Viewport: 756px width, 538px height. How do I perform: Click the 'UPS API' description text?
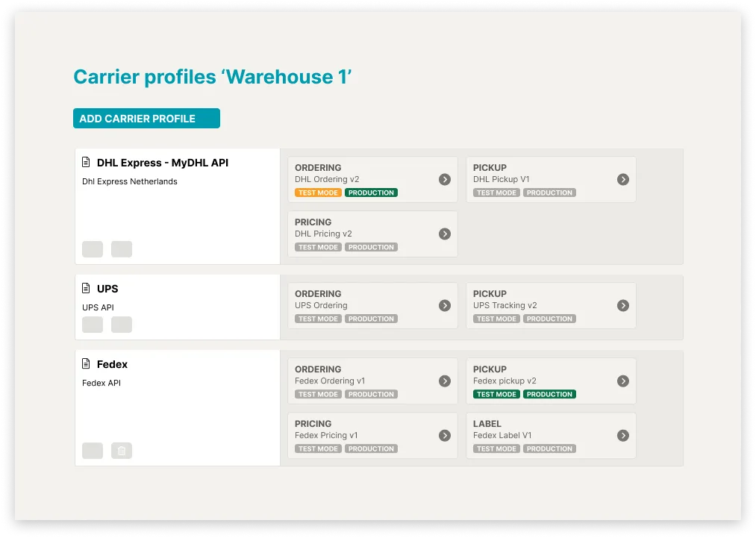98,307
